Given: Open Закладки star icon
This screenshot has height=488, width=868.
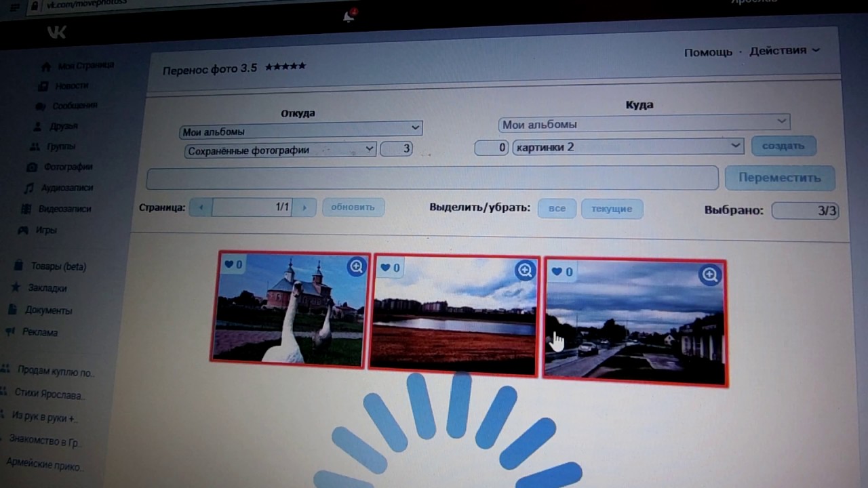Looking at the screenshot, I should 15,287.
